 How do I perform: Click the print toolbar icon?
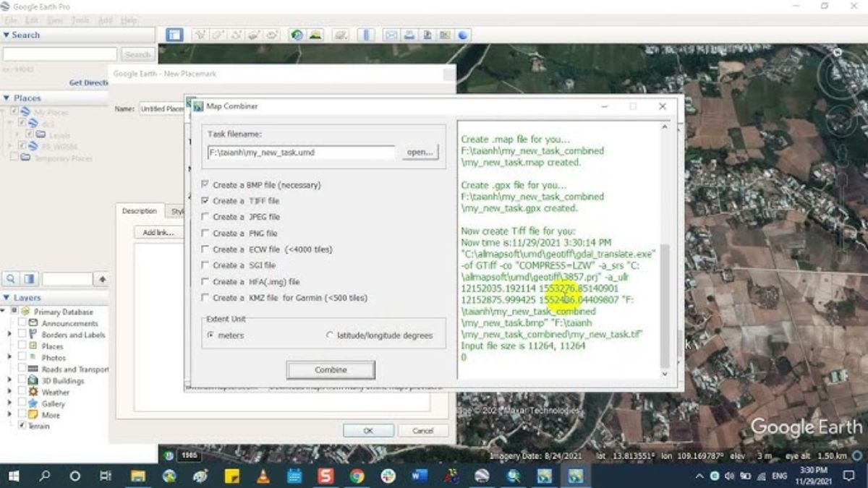click(x=409, y=35)
